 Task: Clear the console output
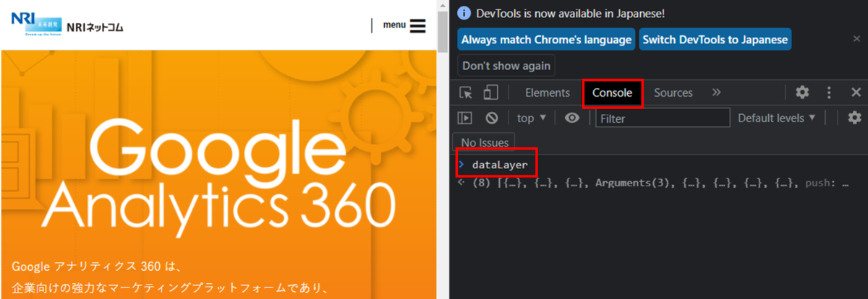[x=492, y=118]
